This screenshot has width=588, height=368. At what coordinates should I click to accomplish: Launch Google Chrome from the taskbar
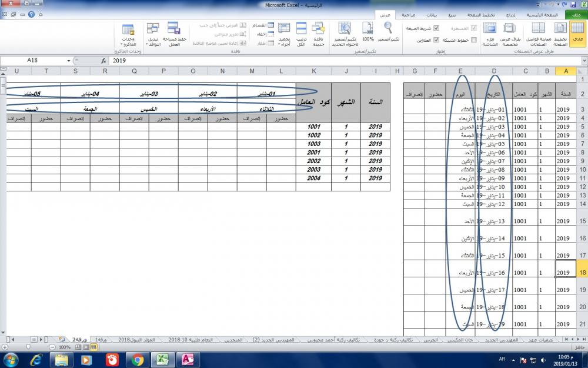click(137, 359)
